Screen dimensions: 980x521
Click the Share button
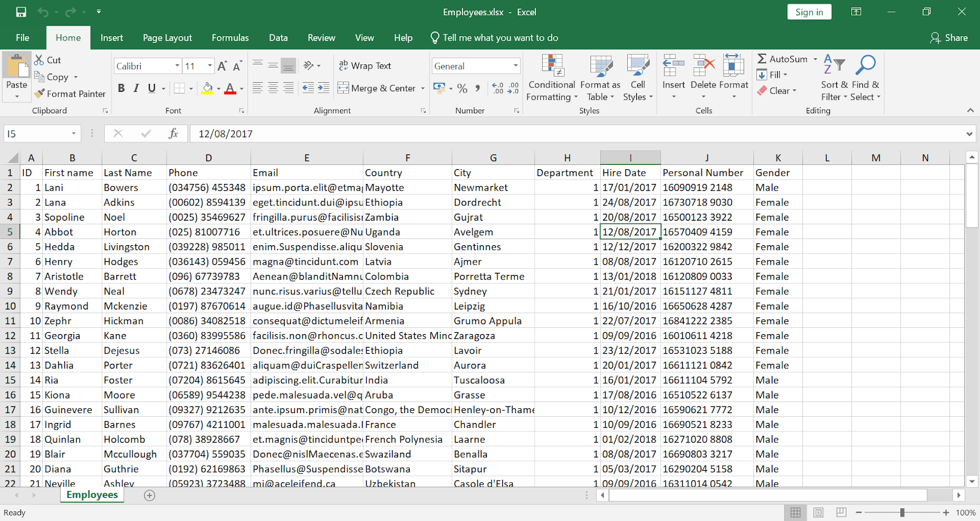tap(949, 37)
